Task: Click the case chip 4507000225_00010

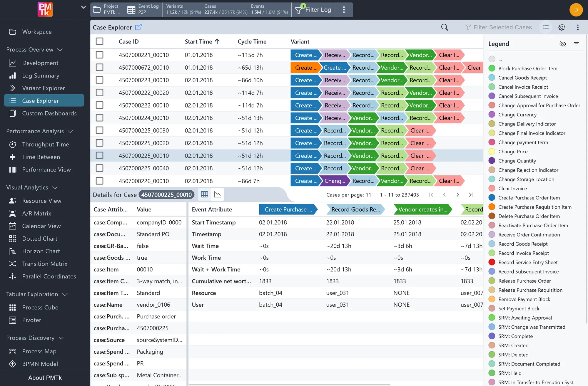Action: (x=166, y=194)
